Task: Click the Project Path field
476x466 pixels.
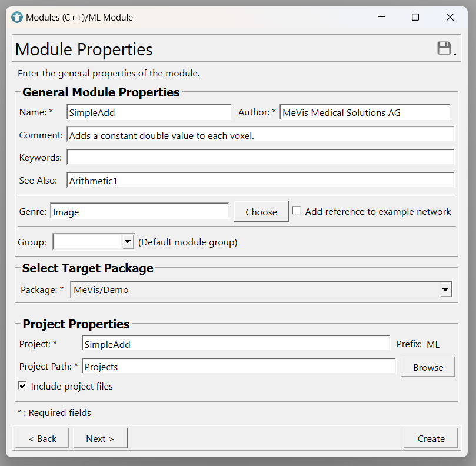Action: (238, 367)
